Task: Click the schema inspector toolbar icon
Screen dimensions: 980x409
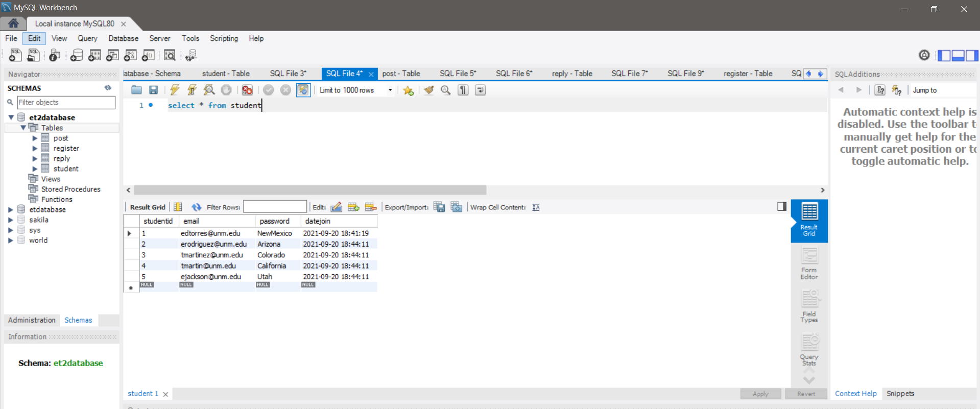Action: click(55, 55)
